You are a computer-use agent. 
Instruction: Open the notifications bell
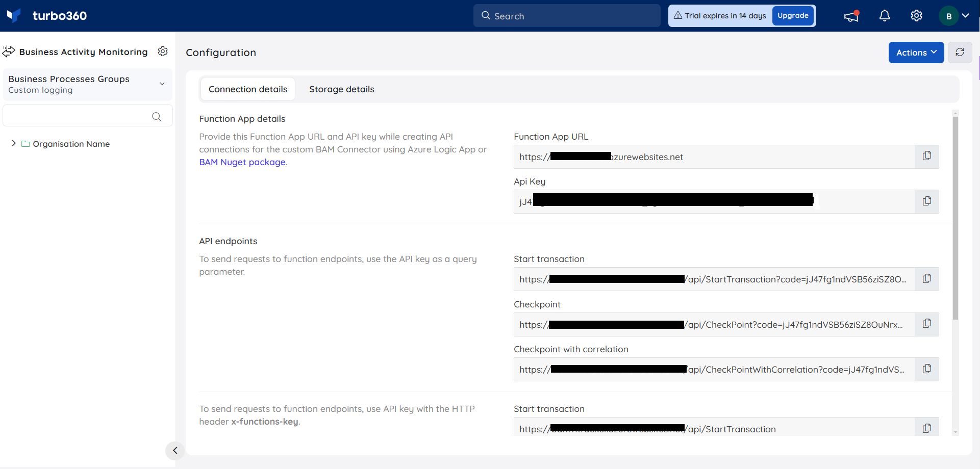tap(885, 16)
